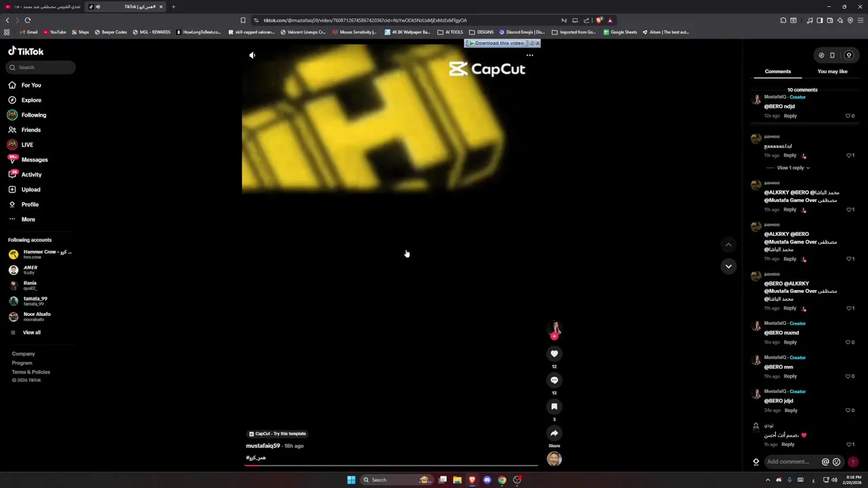Insert an @ mention in comment
This screenshot has height=488, width=868.
pyautogui.click(x=825, y=462)
